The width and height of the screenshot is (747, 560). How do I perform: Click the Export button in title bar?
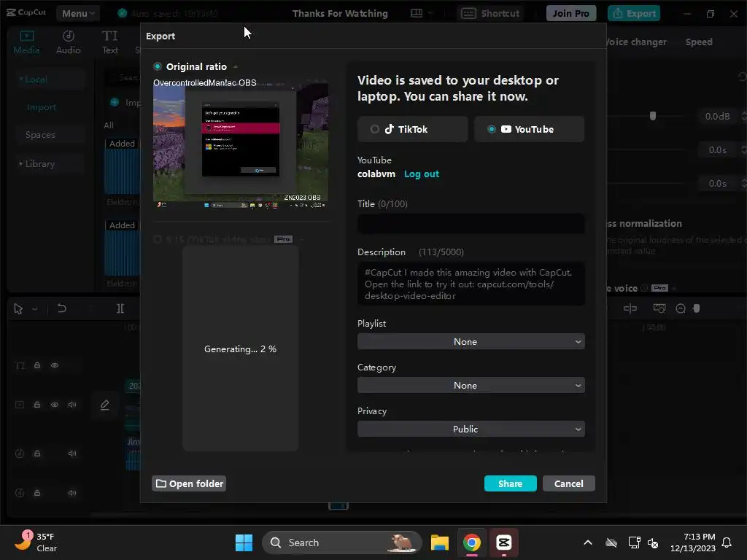[x=634, y=13]
